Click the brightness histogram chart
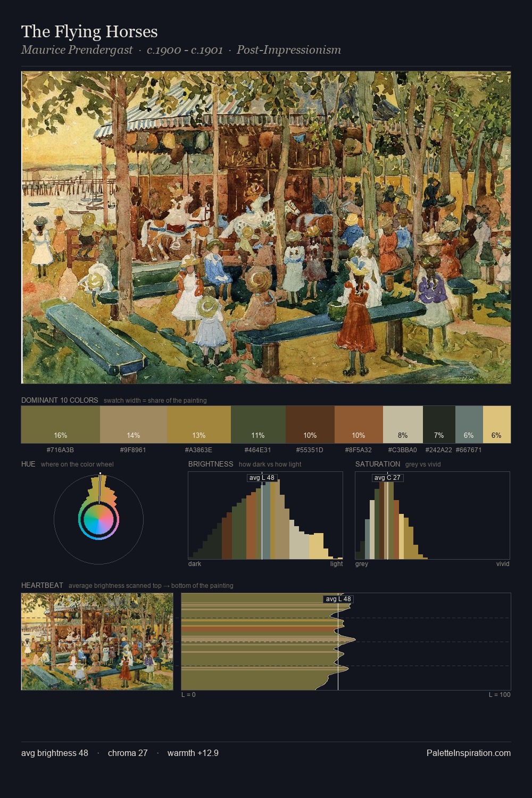 (x=265, y=516)
